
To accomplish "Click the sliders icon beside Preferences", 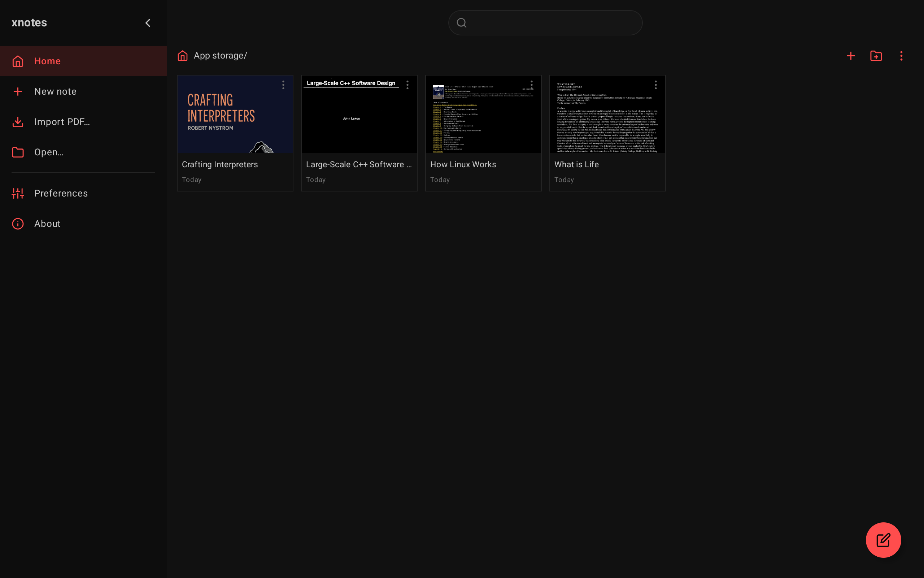I will pyautogui.click(x=18, y=193).
